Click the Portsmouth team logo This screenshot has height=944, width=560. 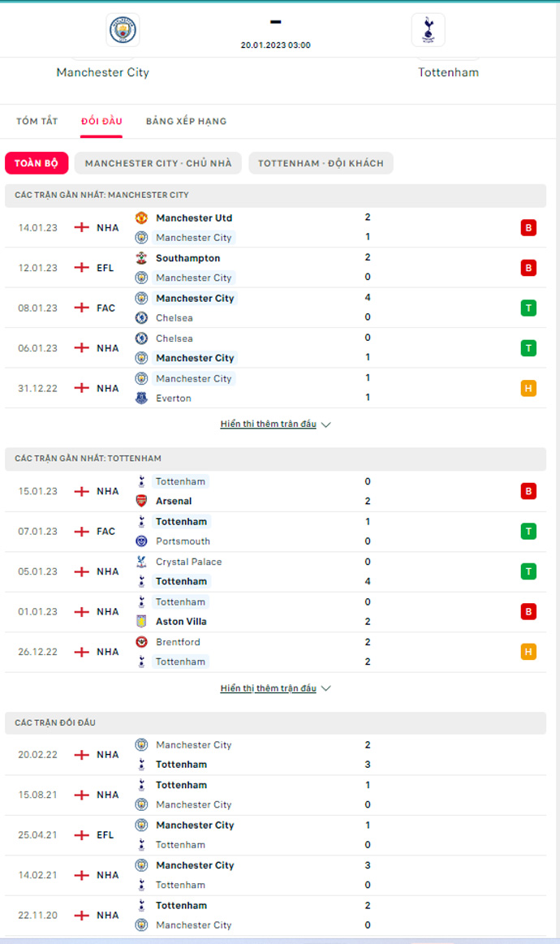[141, 541]
